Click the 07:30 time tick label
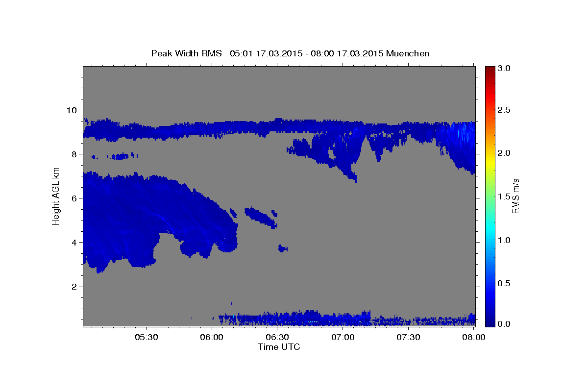Screen dimensions: 588x392 click(409, 337)
